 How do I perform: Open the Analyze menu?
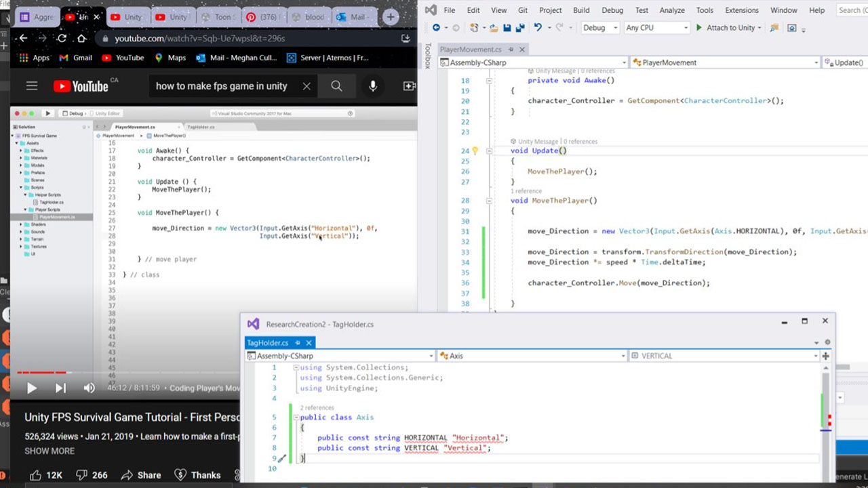coord(672,10)
